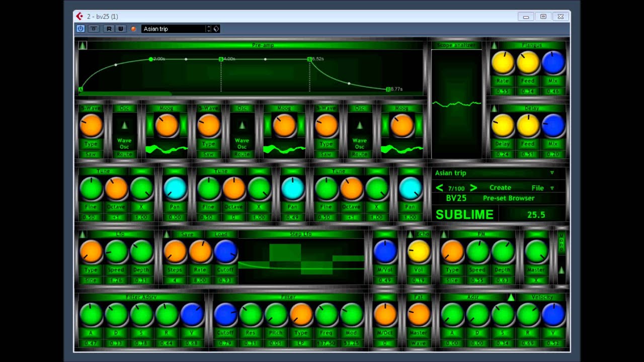Click the Steps knob
Image resolution: width=644 pixels, height=362 pixels.
(x=175, y=251)
